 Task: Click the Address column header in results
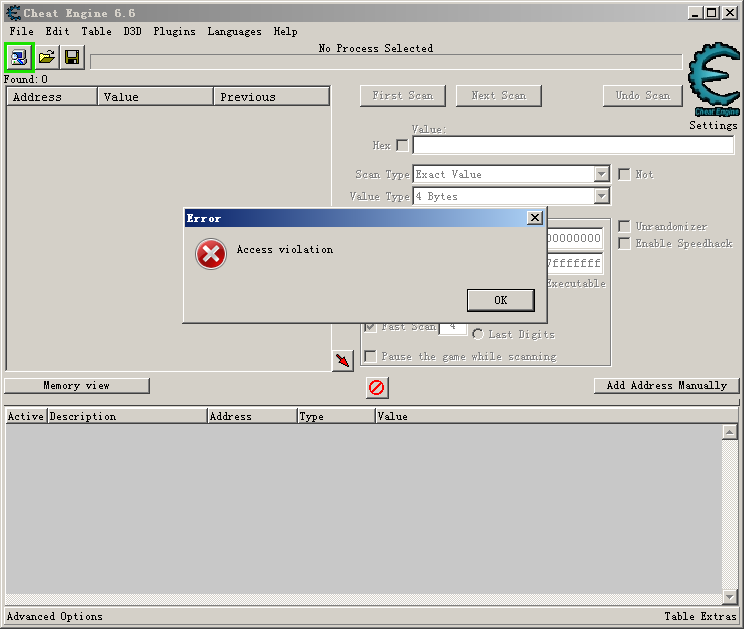click(x=52, y=97)
